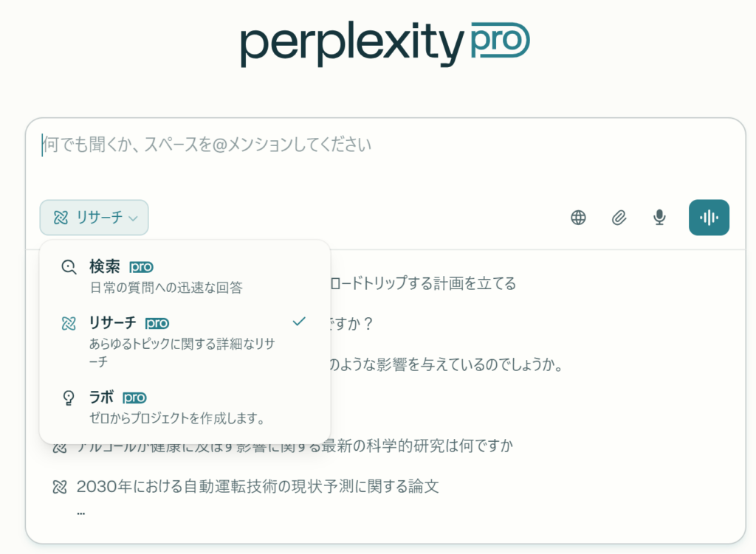Select the 検索 mode option
Screen dimensions: 756x554
click(x=105, y=267)
